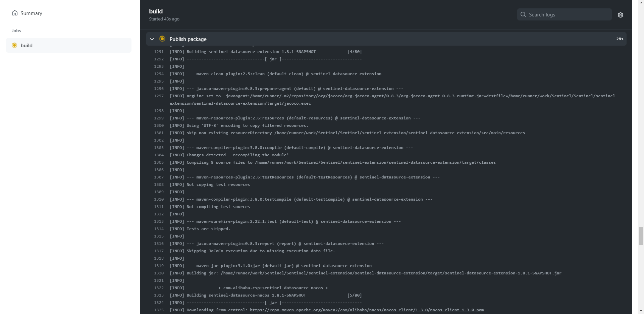
Task: Open the Summary page
Action: pos(31,13)
